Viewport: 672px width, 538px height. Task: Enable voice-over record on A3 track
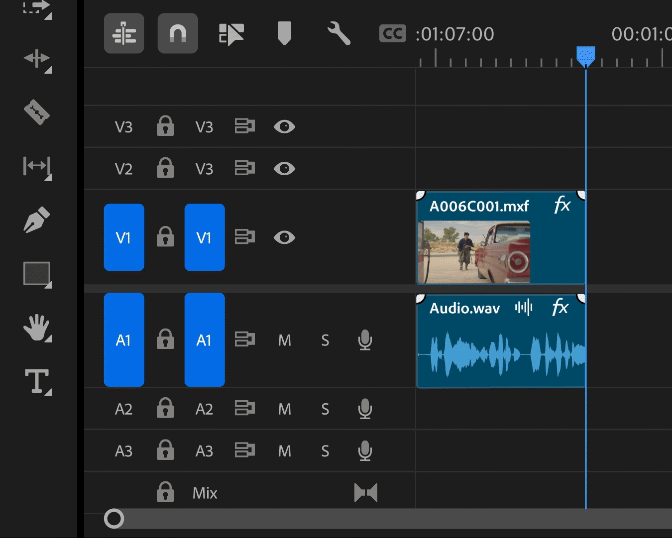(365, 451)
